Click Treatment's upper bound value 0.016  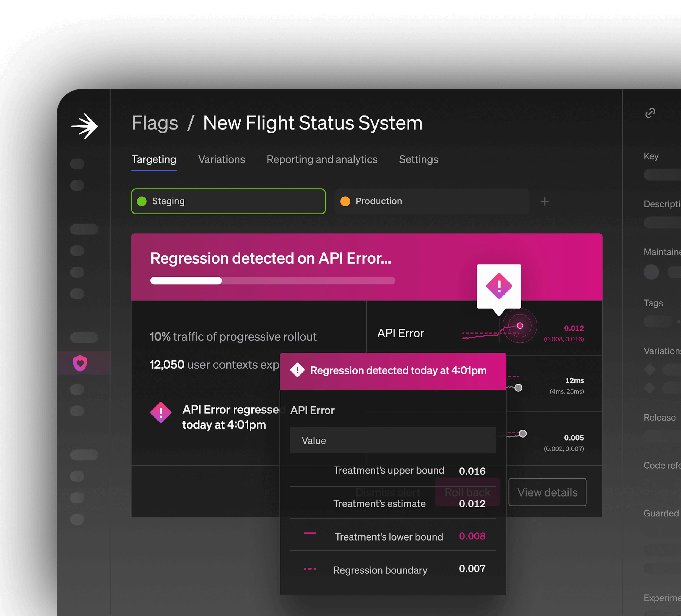[472, 471]
